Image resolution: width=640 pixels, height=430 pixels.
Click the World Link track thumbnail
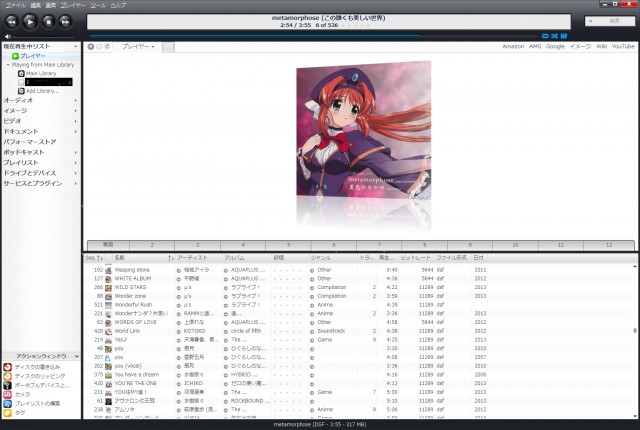108,331
